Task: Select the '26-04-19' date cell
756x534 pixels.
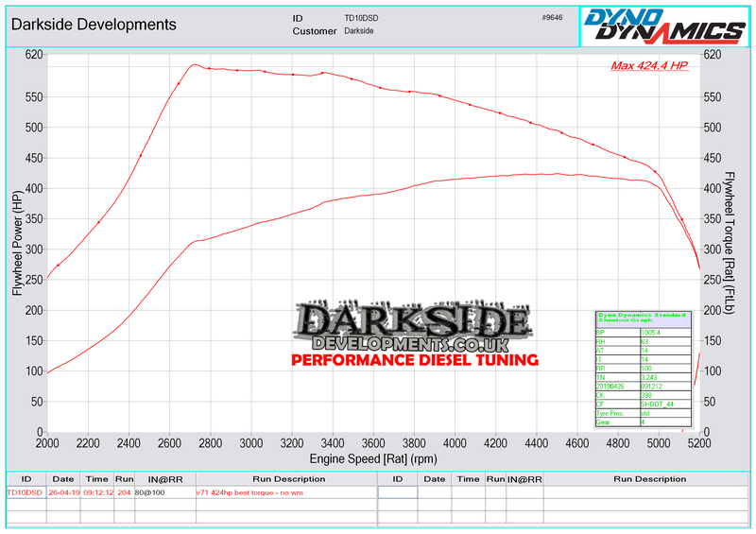Action: click(x=63, y=492)
